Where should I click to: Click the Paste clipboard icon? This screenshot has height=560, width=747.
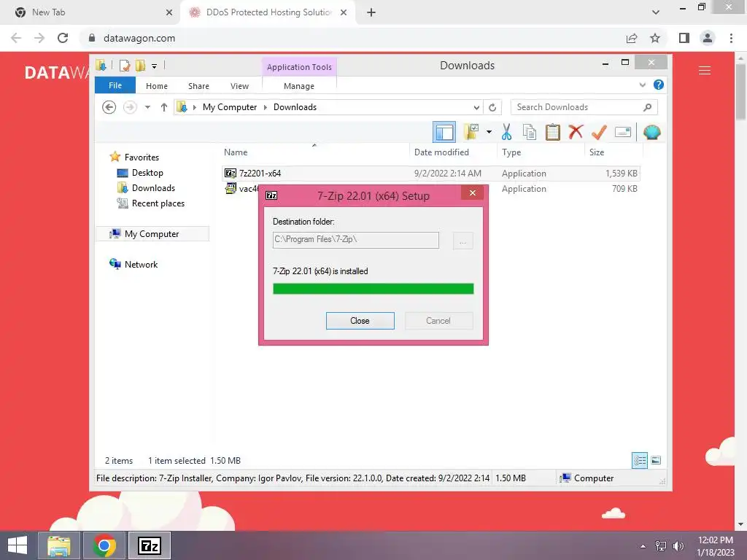[553, 132]
